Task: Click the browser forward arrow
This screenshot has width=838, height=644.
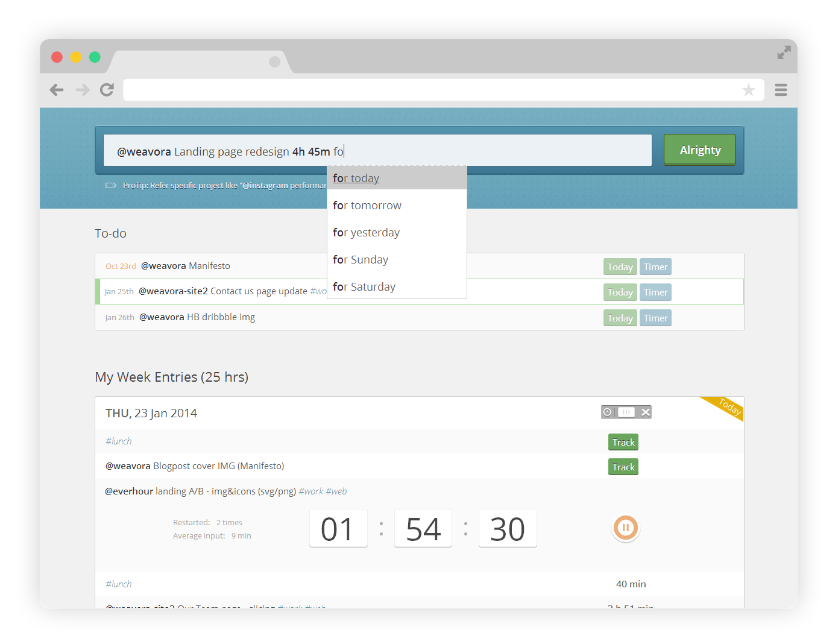Action: [x=82, y=90]
